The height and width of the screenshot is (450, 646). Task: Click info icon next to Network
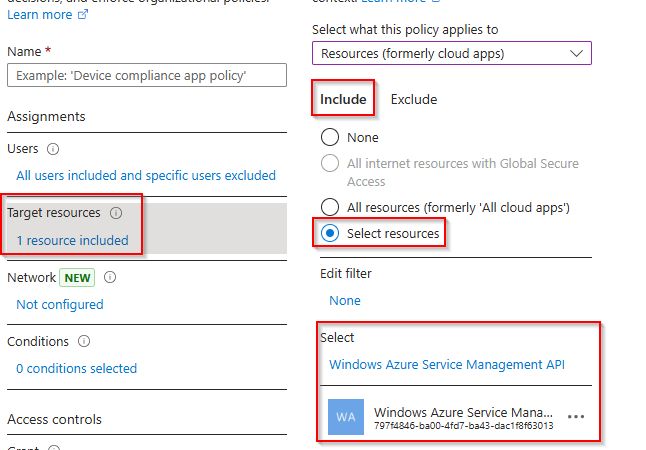point(111,277)
